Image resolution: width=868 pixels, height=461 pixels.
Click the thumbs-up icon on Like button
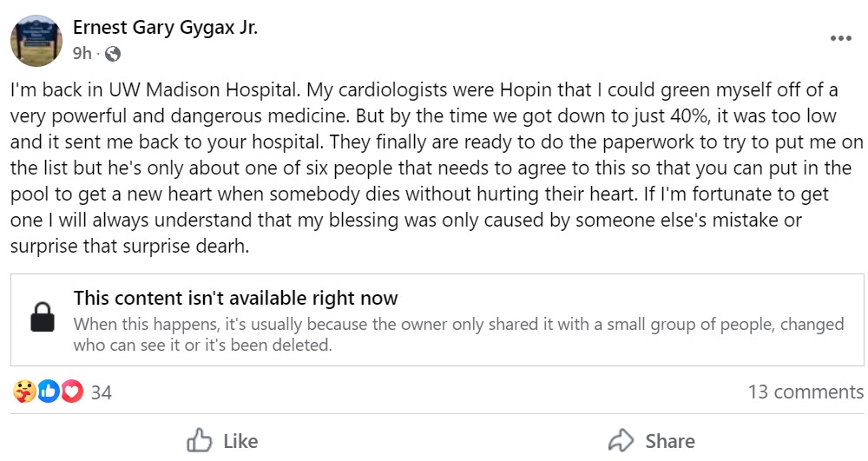[201, 440]
